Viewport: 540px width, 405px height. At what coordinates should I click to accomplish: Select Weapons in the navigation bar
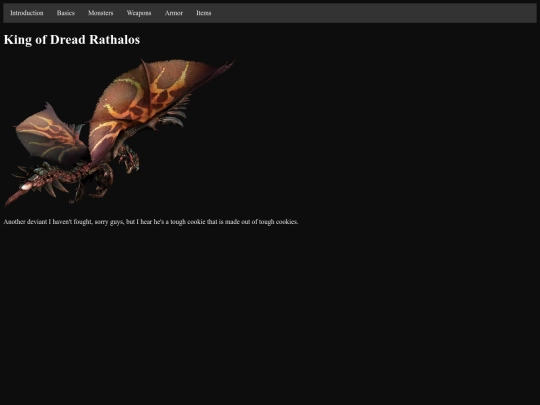(139, 13)
